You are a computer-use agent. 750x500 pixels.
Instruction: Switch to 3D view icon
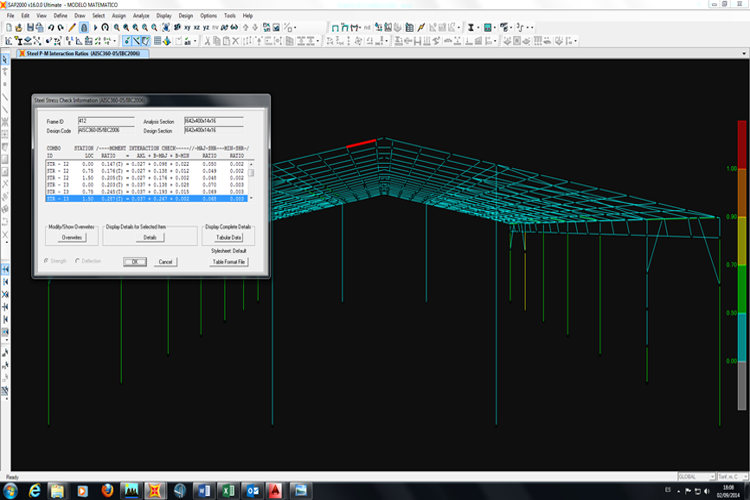coord(177,28)
